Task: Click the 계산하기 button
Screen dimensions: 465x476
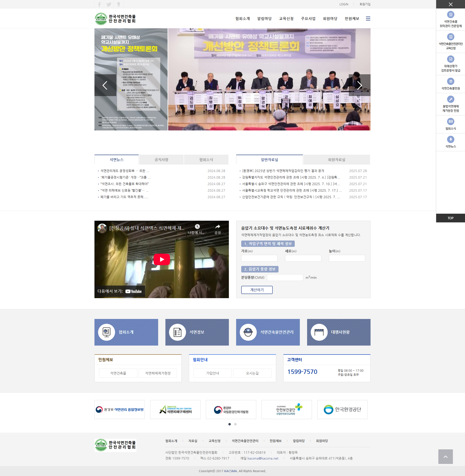Action: pos(257,290)
